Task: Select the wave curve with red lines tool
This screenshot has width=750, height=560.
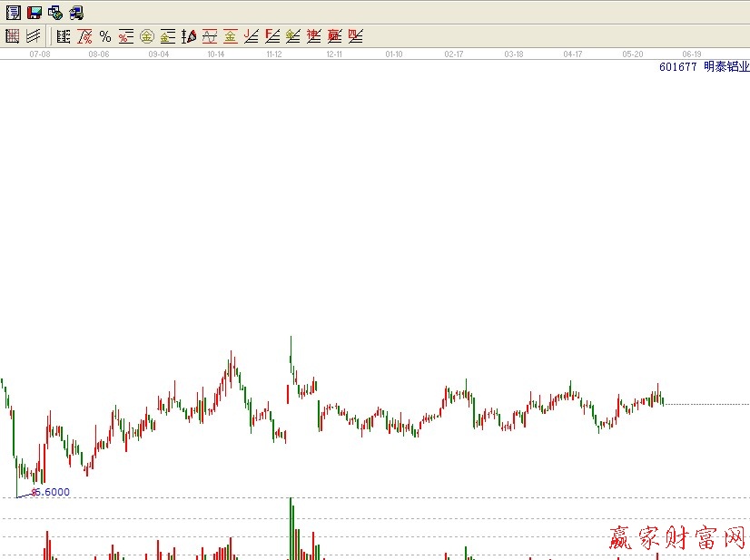Action: pyautogui.click(x=210, y=36)
